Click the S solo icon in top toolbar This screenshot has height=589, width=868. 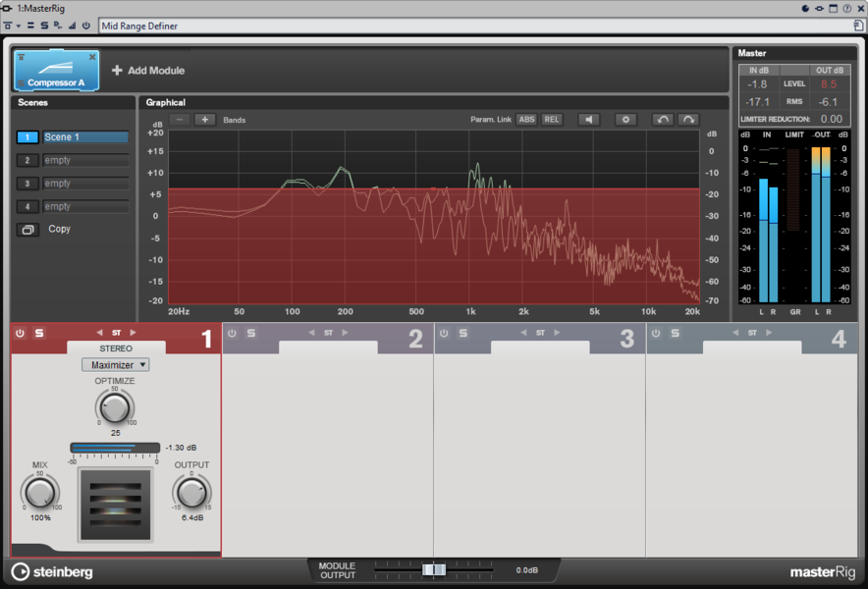pos(44,26)
